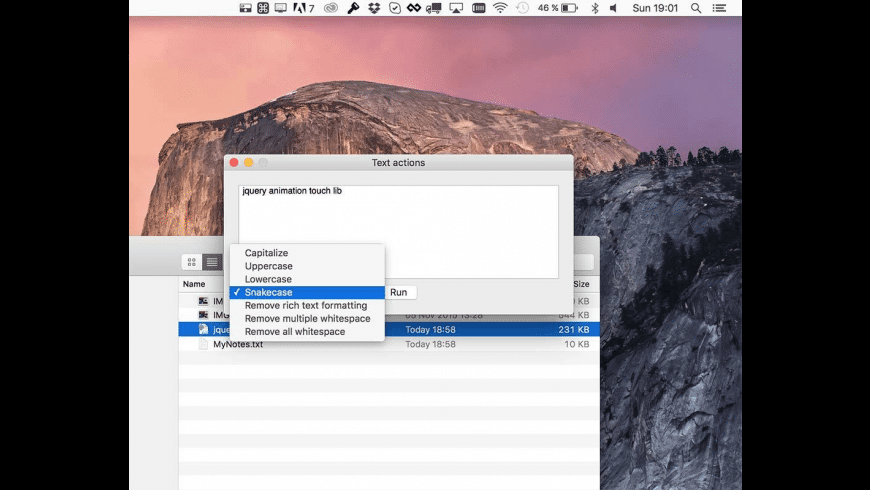
Task: Open the Time Machine menu icon
Action: pos(522,8)
